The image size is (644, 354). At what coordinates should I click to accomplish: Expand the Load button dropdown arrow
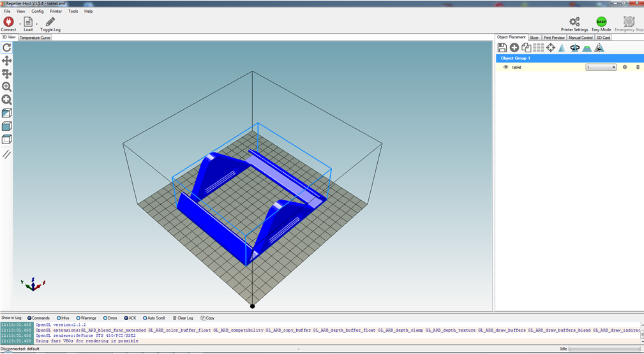click(36, 24)
